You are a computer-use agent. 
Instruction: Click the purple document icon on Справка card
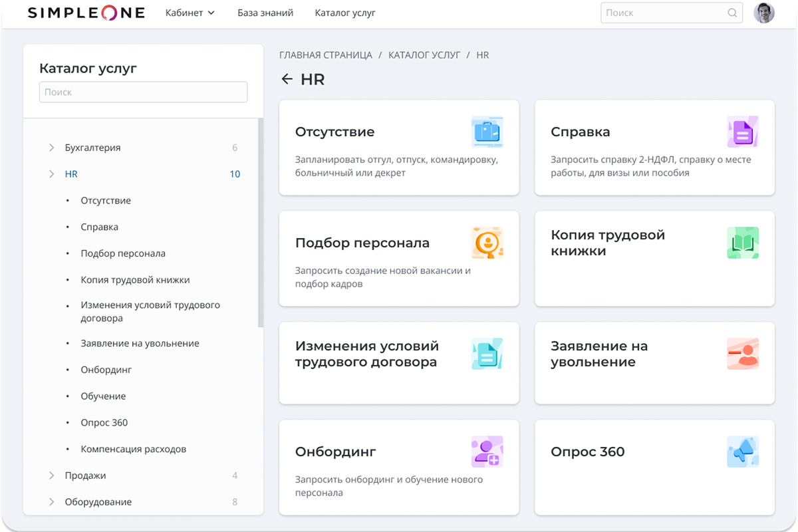(x=742, y=132)
